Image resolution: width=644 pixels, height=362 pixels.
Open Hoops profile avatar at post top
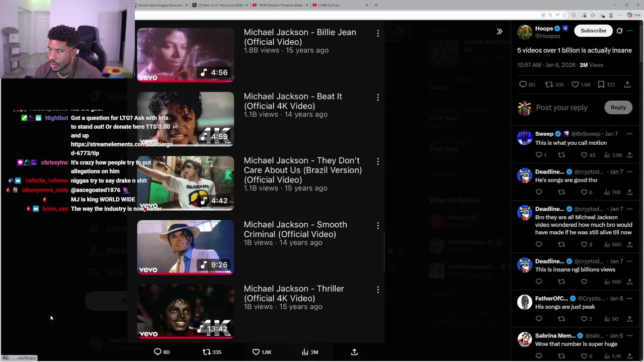pyautogui.click(x=525, y=32)
